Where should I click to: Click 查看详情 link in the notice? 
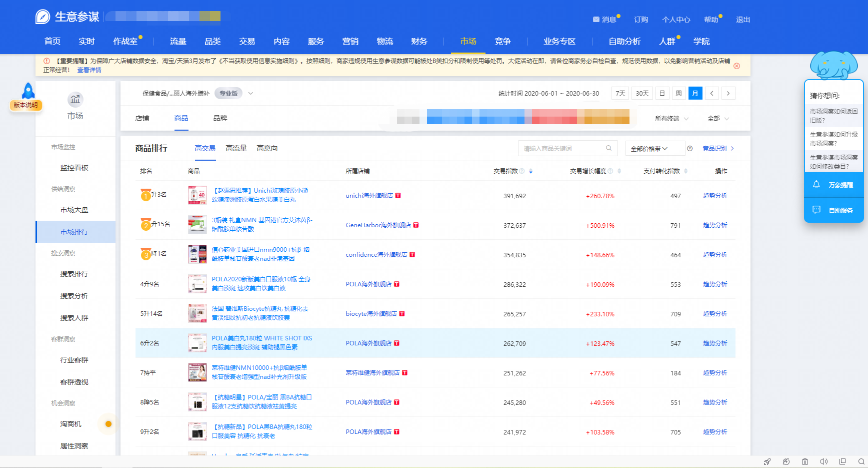[x=89, y=70]
